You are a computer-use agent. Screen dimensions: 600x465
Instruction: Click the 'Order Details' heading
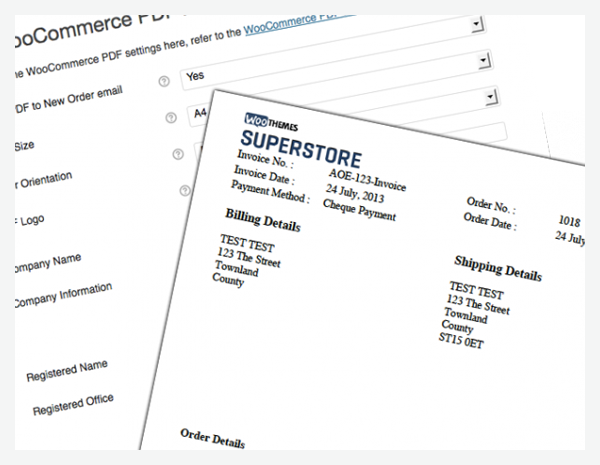[212, 439]
